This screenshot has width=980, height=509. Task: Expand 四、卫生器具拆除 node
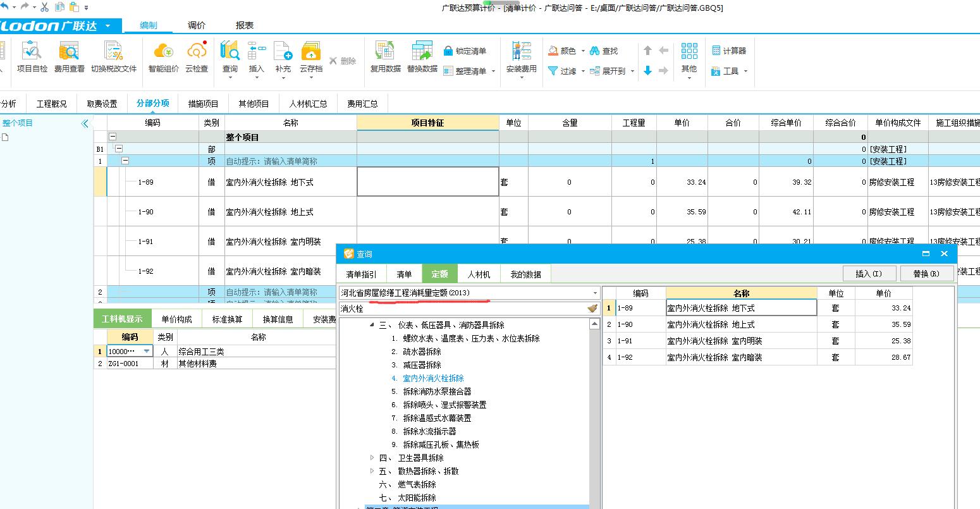coord(372,458)
